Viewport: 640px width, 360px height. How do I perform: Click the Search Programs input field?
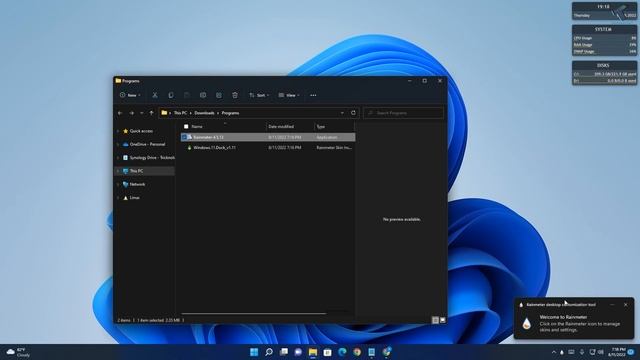pyautogui.click(x=403, y=113)
